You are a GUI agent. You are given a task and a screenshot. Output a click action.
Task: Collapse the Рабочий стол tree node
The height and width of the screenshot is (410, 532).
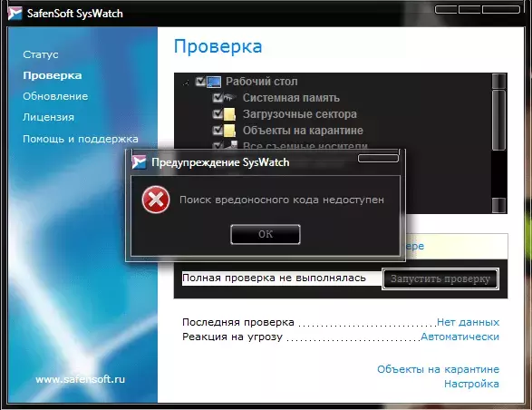[x=186, y=82]
